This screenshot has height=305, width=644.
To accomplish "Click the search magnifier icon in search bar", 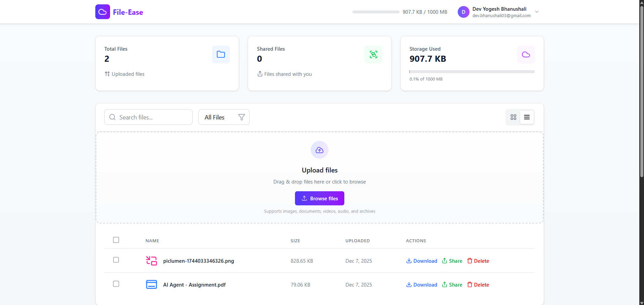I will click(112, 117).
